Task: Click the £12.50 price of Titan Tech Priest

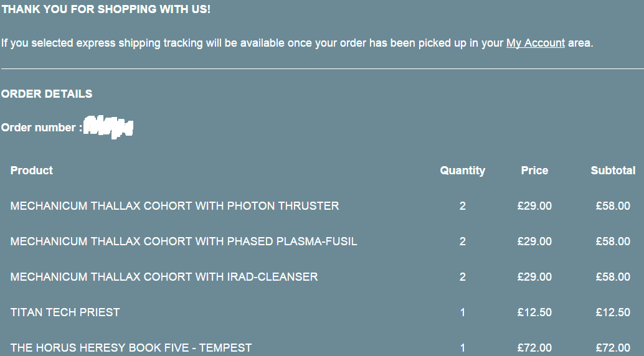Action: click(534, 312)
